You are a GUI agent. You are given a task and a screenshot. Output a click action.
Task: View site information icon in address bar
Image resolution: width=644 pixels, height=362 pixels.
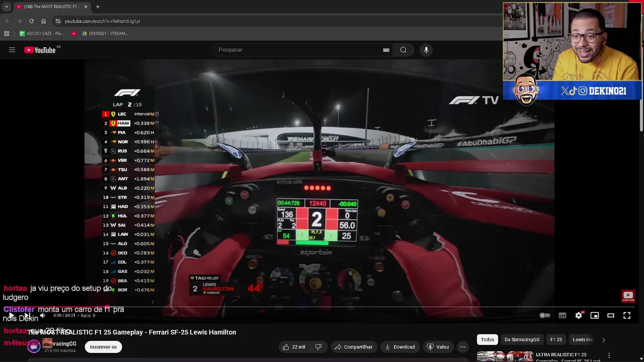tap(58, 21)
